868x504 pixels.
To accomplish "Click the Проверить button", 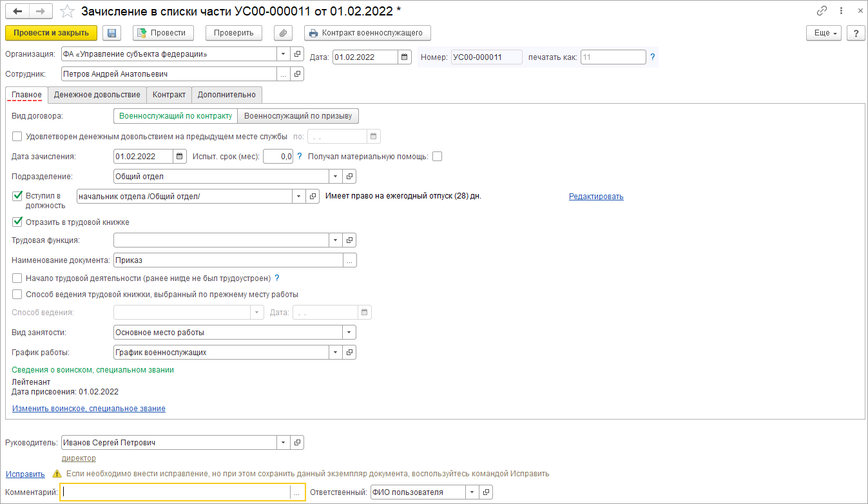I will pyautogui.click(x=234, y=33).
